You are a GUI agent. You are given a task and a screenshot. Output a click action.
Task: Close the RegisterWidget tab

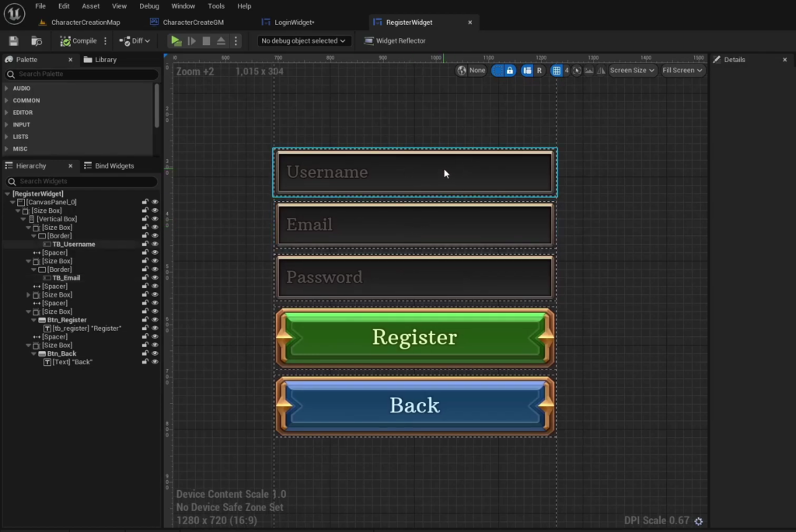click(x=470, y=23)
